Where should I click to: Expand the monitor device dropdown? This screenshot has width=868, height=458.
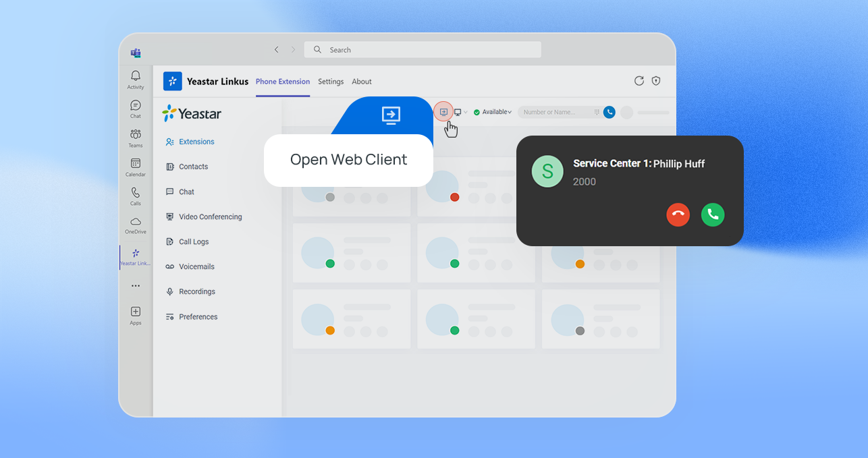point(460,112)
